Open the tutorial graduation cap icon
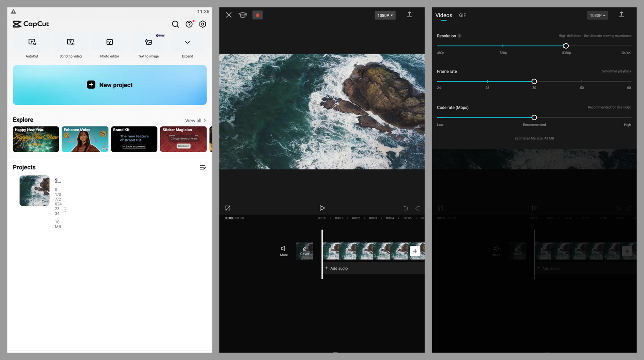The height and width of the screenshot is (360, 644). click(x=243, y=15)
